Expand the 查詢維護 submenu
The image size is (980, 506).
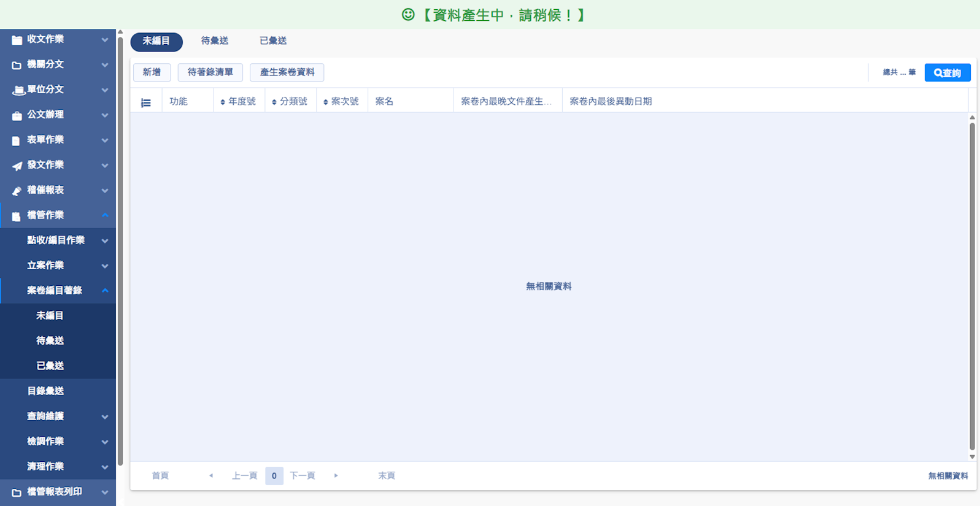105,417
